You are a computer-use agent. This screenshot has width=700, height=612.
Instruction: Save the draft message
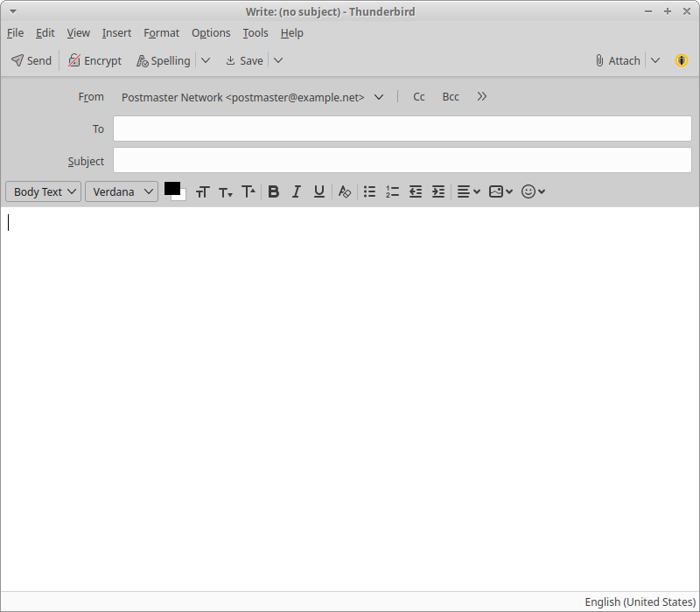244,60
